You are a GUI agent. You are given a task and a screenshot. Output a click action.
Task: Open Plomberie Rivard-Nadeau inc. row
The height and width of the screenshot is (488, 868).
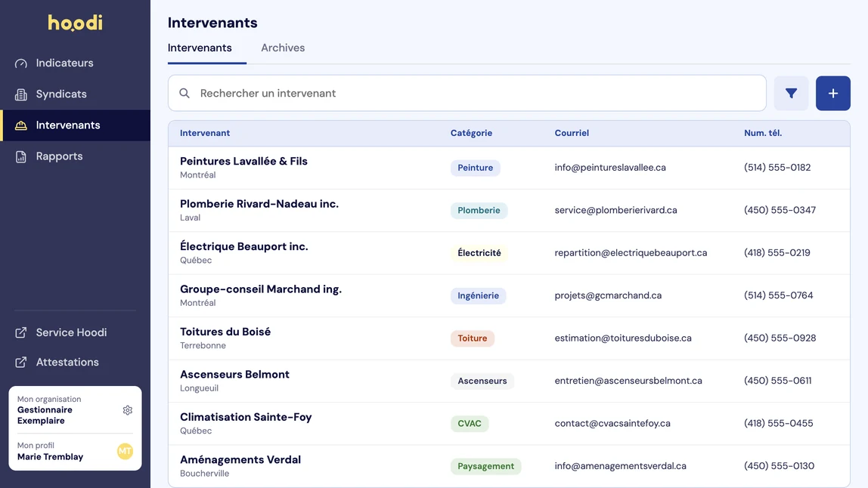click(x=510, y=210)
